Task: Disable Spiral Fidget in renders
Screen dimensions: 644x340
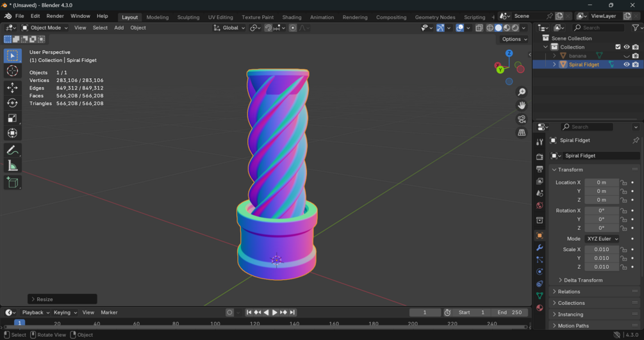Action: 636,65
